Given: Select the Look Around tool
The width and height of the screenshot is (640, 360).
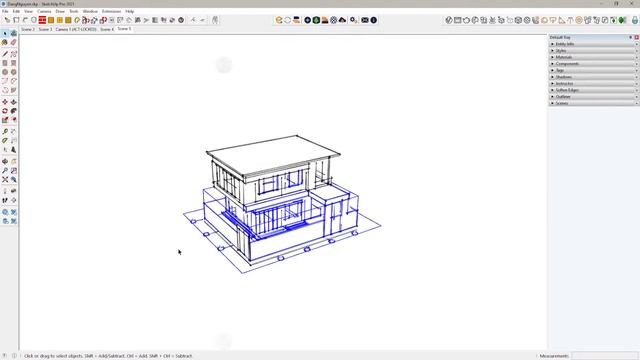Looking at the screenshot, I should click(13, 191).
